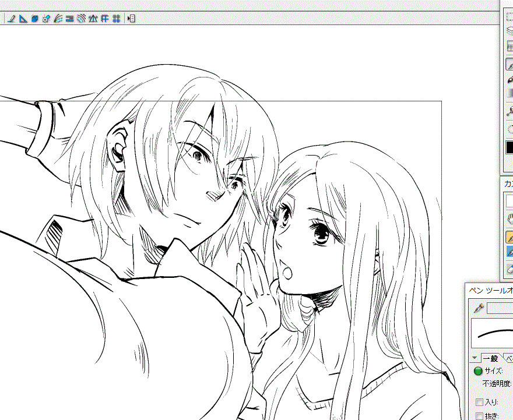The width and height of the screenshot is (513, 420).
Task: Switch to the 一般 tab
Action: point(490,358)
